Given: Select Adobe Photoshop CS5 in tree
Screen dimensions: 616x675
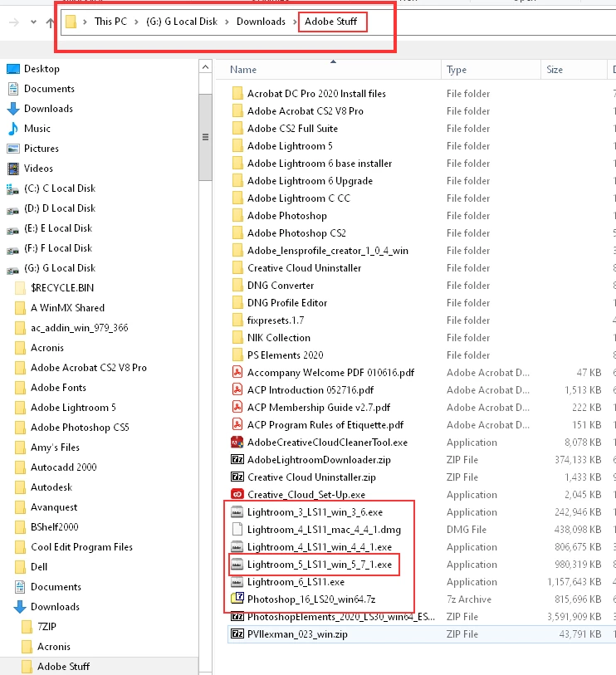Looking at the screenshot, I should (x=80, y=428).
